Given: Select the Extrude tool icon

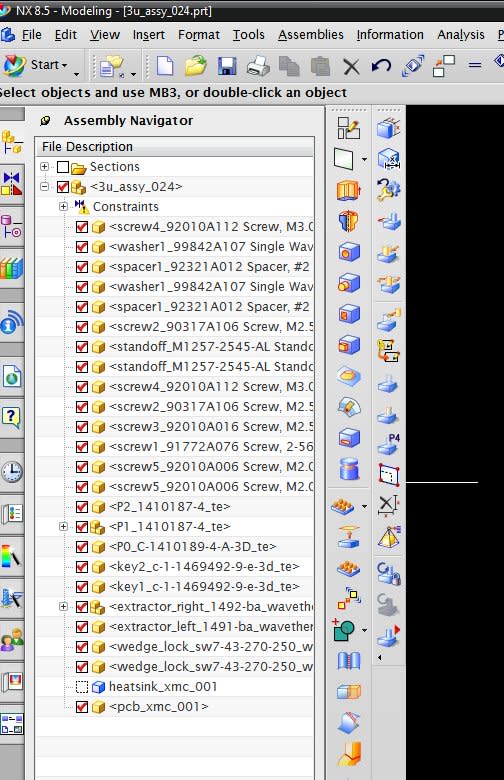Looking at the screenshot, I should pyautogui.click(x=348, y=191).
